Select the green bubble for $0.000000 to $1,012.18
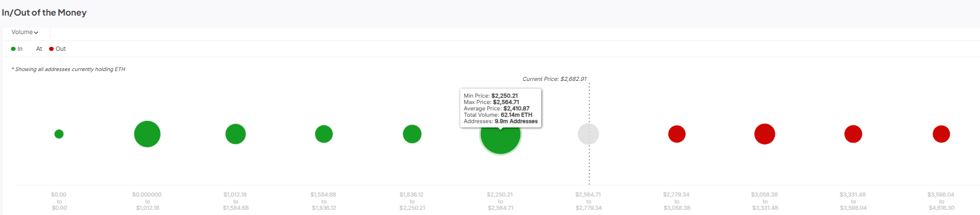Image resolution: width=980 pixels, height=215 pixels. (147, 134)
